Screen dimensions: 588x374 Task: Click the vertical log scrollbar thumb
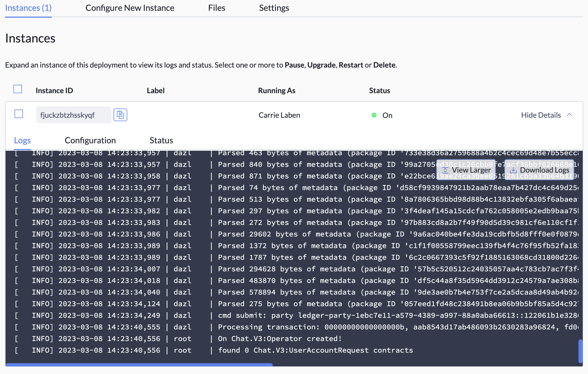[580, 351]
